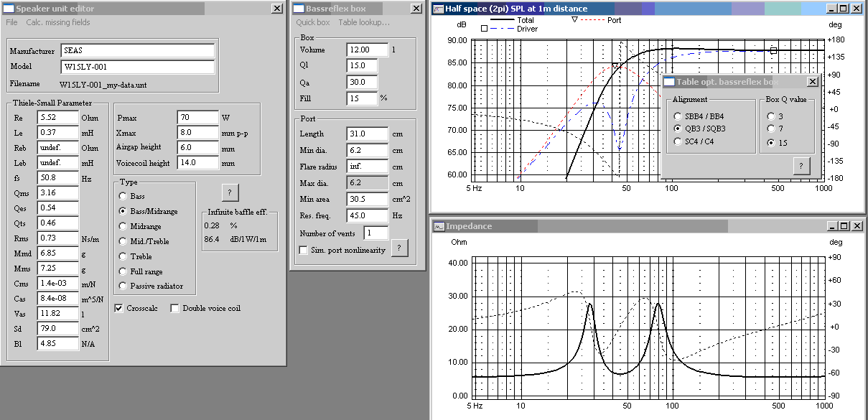Click the Number of vents field
The height and width of the screenshot is (420, 868).
[376, 233]
